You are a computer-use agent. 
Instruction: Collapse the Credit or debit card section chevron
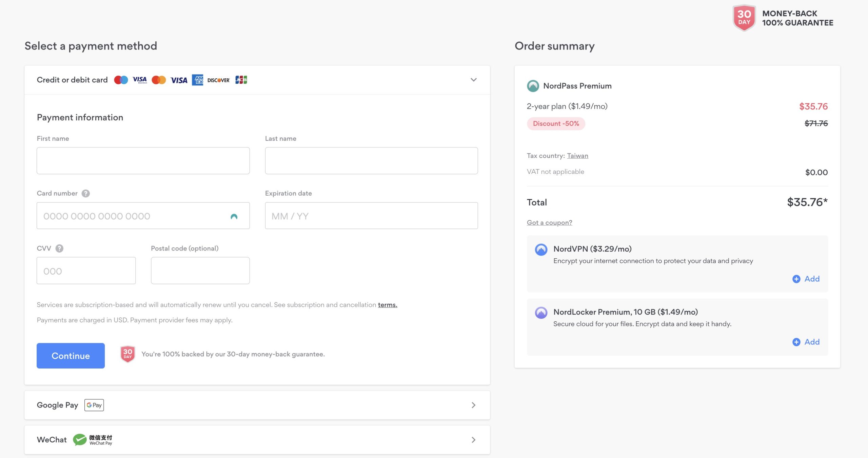click(474, 80)
